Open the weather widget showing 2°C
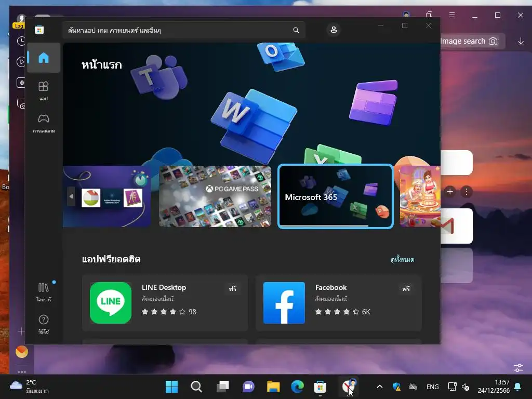The image size is (532, 399). (29, 387)
